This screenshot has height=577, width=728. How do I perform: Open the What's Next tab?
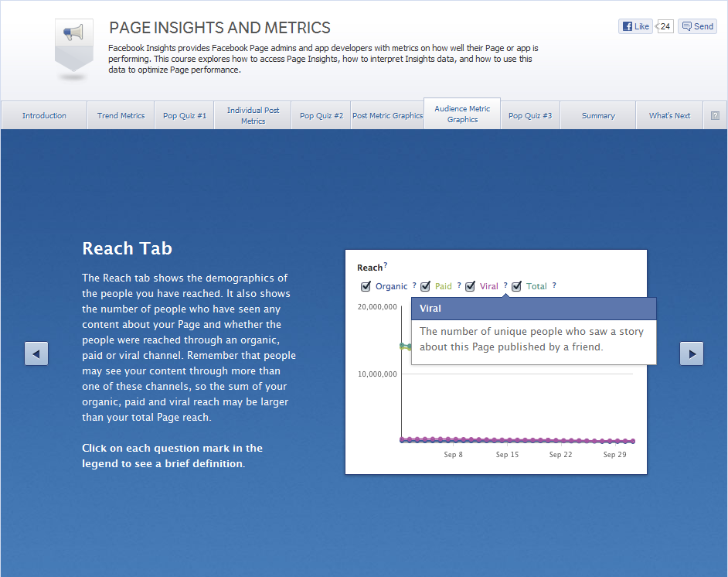pyautogui.click(x=669, y=115)
